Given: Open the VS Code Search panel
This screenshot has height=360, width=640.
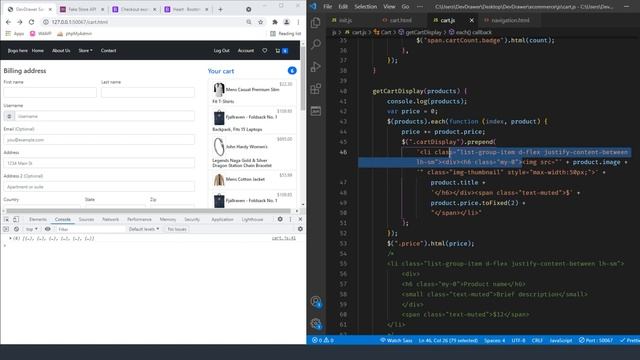Looking at the screenshot, I should pyautogui.click(x=316, y=44).
